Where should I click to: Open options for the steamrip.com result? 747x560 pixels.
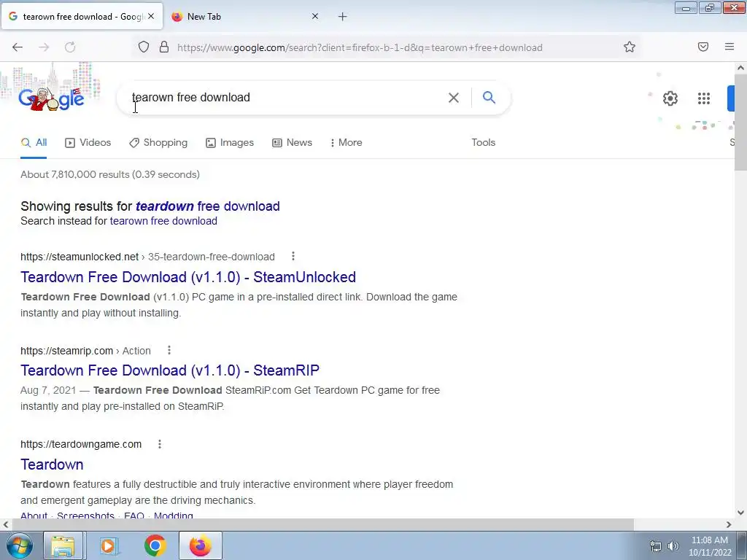point(169,351)
